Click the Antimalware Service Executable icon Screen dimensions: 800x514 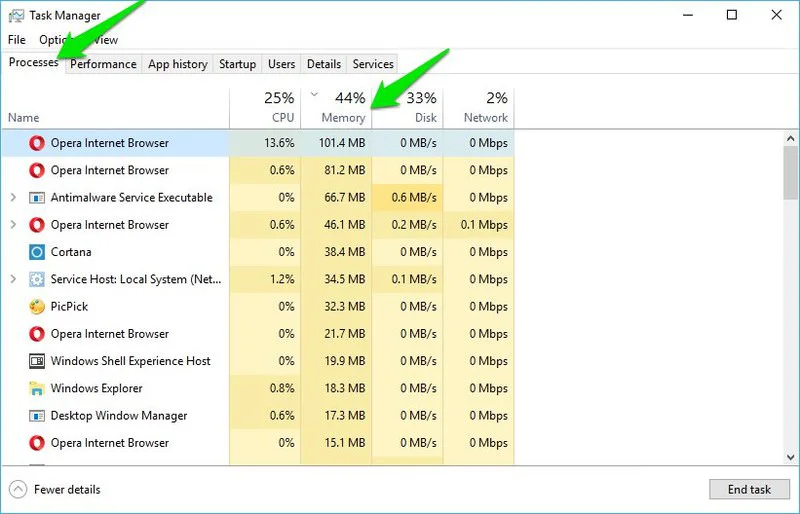pyautogui.click(x=37, y=198)
